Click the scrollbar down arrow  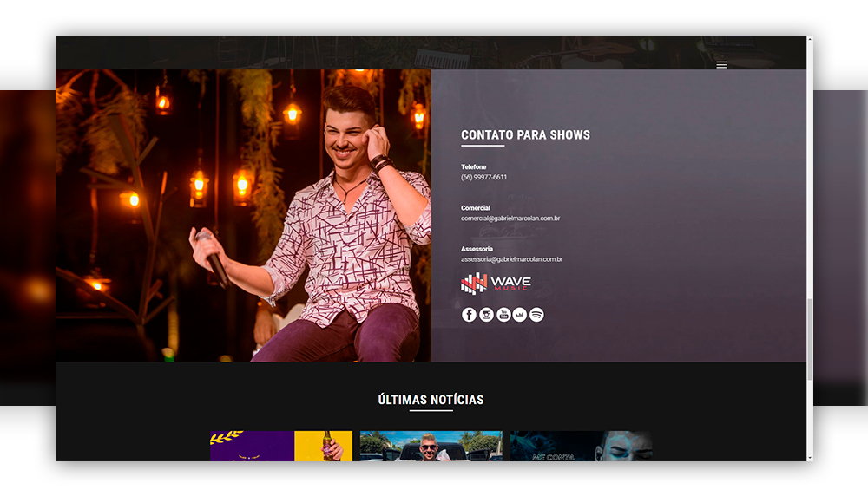810,456
